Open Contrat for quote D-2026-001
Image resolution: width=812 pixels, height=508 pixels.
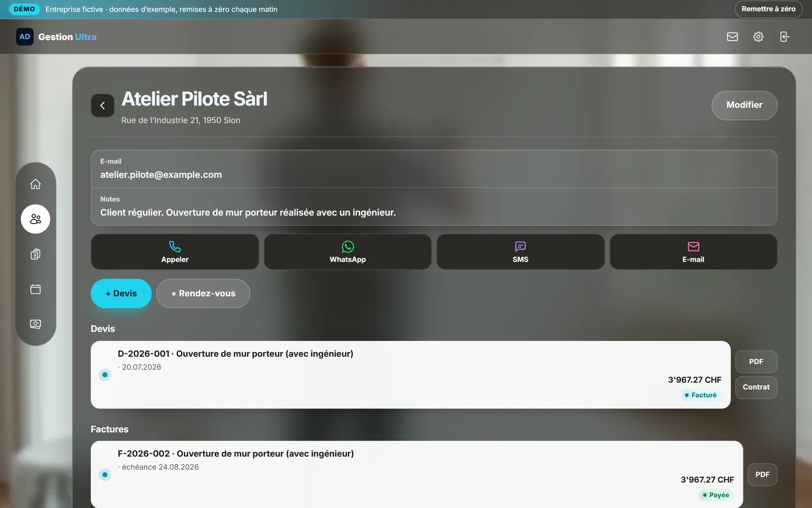tap(756, 387)
